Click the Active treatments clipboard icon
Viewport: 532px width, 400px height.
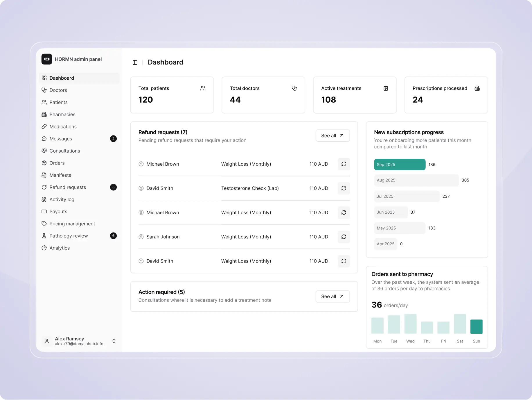coord(386,88)
